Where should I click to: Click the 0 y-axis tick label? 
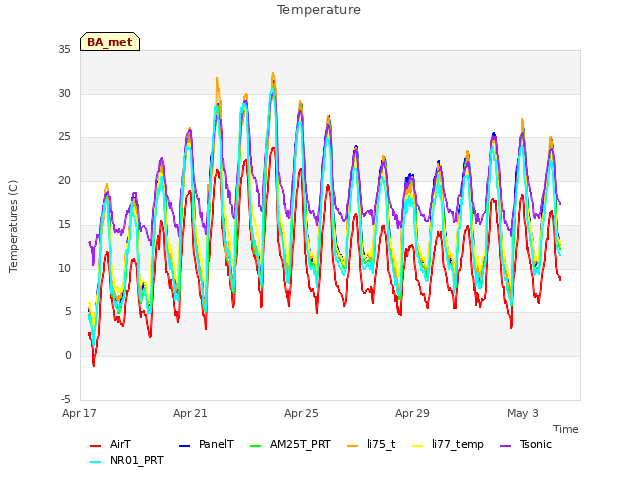click(x=68, y=356)
